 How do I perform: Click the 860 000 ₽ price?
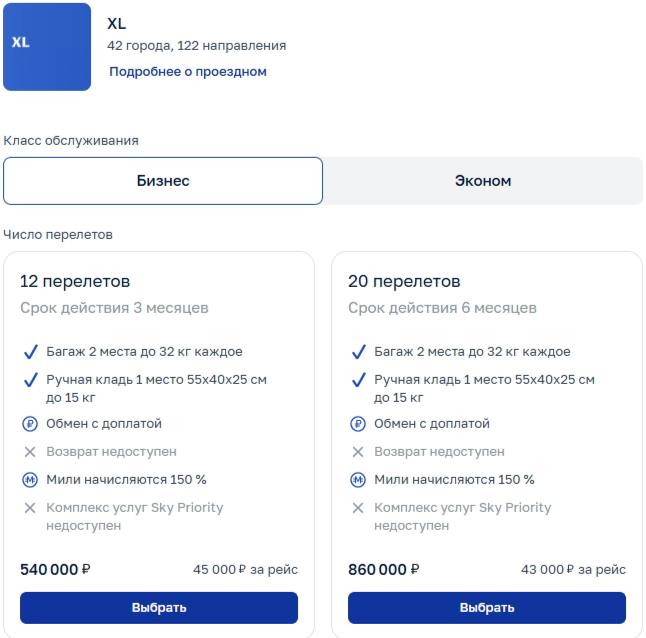tap(383, 570)
